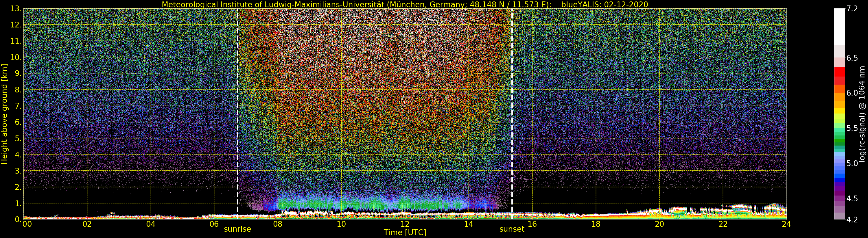The height and width of the screenshot is (238, 868).
Task: Click height axis tick "3."
Action: (18, 171)
